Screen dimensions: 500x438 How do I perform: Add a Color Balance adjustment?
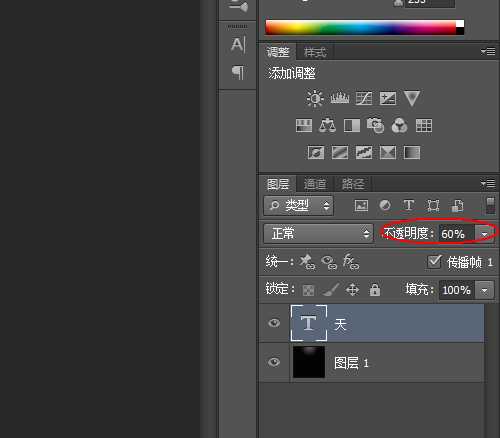click(x=327, y=125)
